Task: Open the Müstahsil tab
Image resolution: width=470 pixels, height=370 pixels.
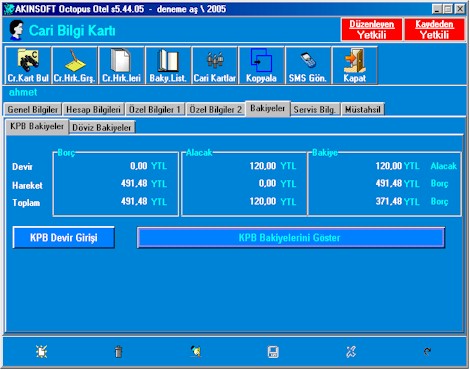Action: point(363,109)
